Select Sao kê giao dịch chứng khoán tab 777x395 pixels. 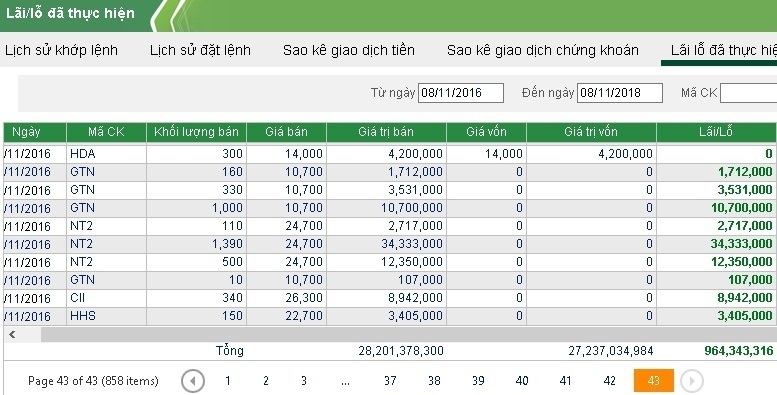543,50
